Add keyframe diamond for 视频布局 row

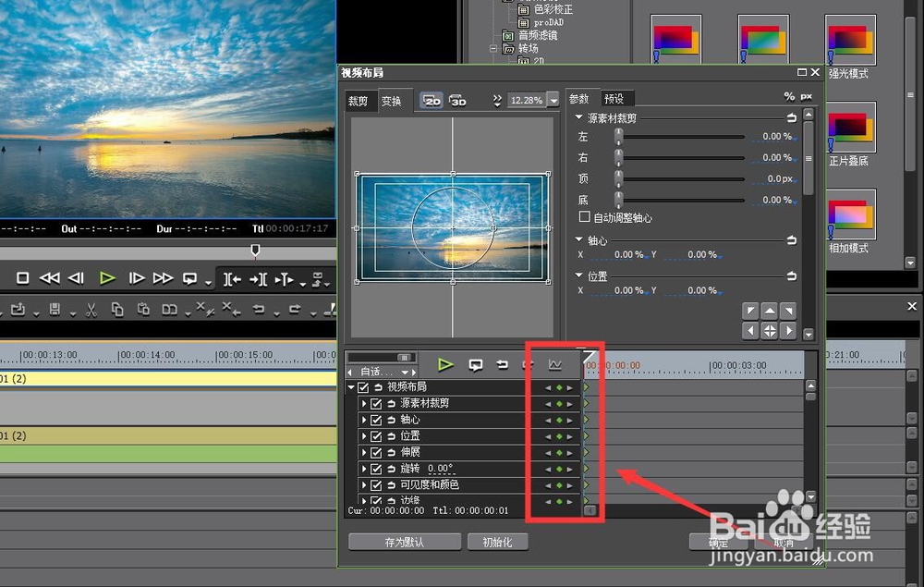tap(559, 388)
